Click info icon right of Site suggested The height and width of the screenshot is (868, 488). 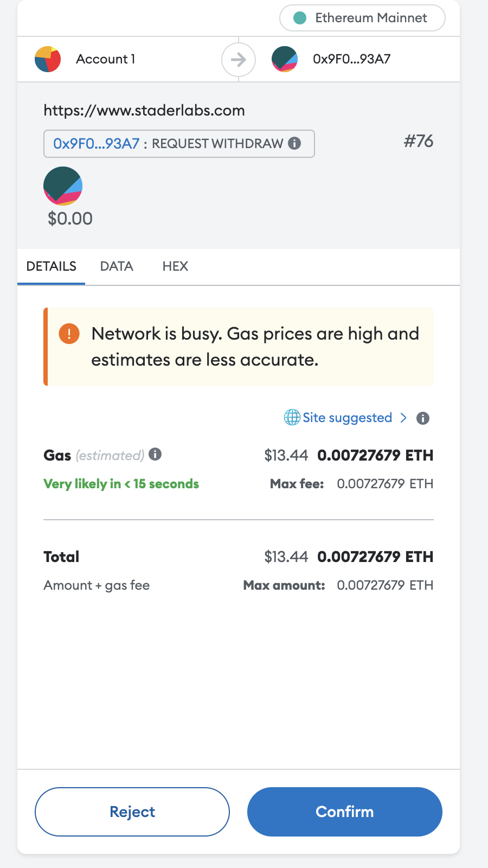point(423,418)
